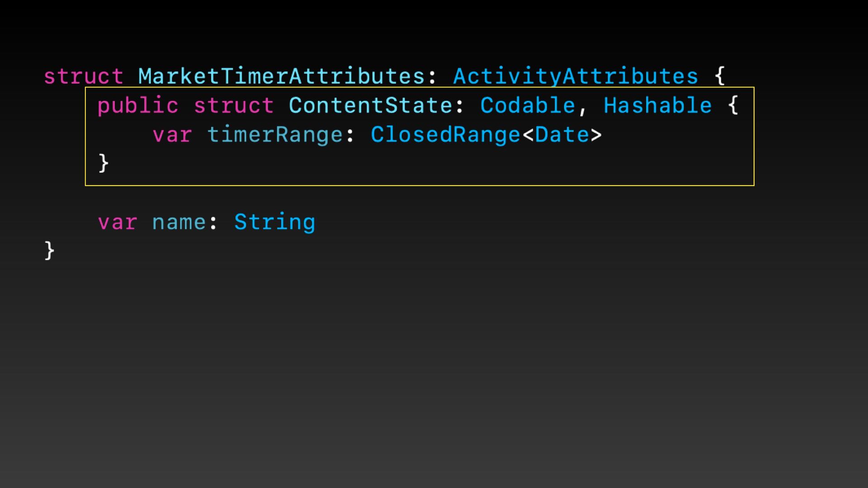Click the ActivityAttributes protocol name
This screenshot has width=868, height=488.
click(576, 76)
